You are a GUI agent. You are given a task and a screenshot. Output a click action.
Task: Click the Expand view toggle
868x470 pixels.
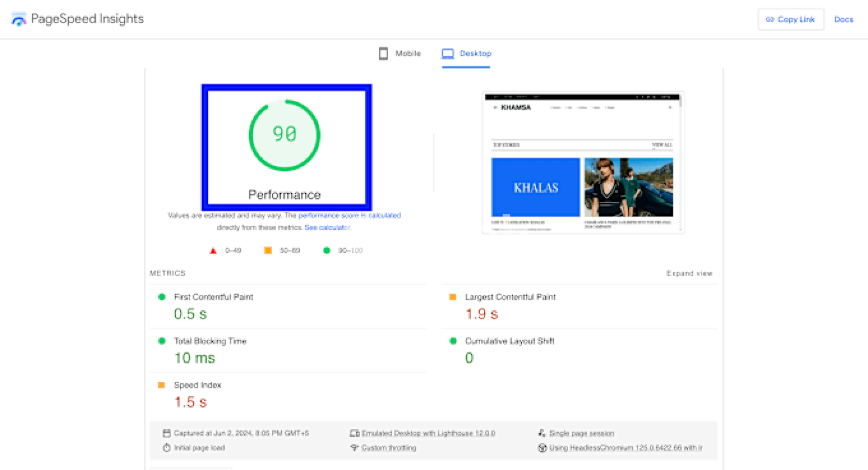689,273
